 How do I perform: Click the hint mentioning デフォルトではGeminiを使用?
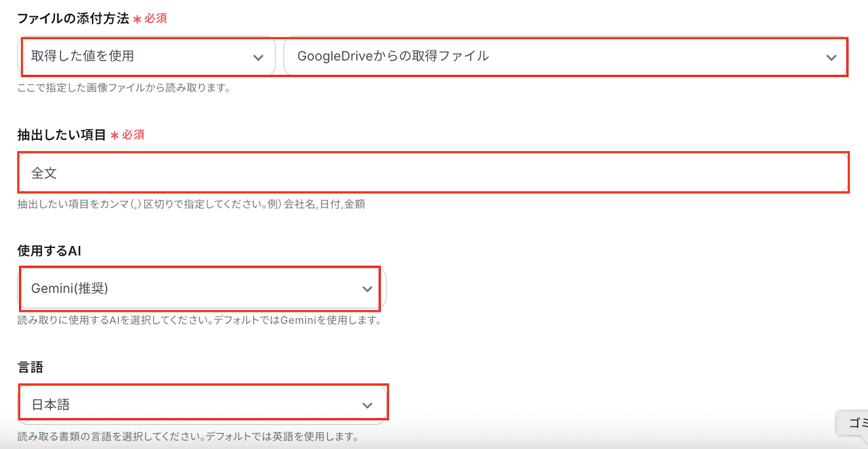(x=200, y=320)
